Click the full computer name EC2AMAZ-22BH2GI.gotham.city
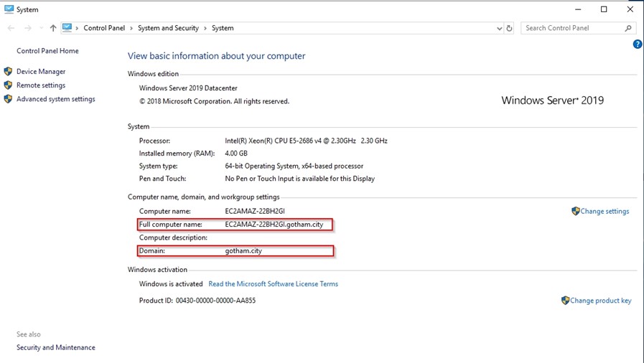Viewport: 644px width, 363px height. click(x=274, y=225)
